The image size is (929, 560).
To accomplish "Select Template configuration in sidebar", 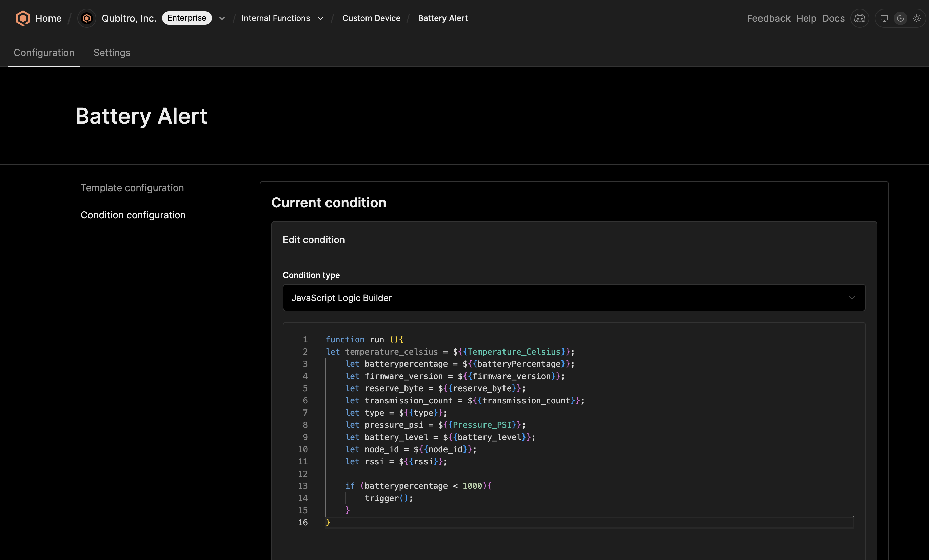I will [132, 188].
